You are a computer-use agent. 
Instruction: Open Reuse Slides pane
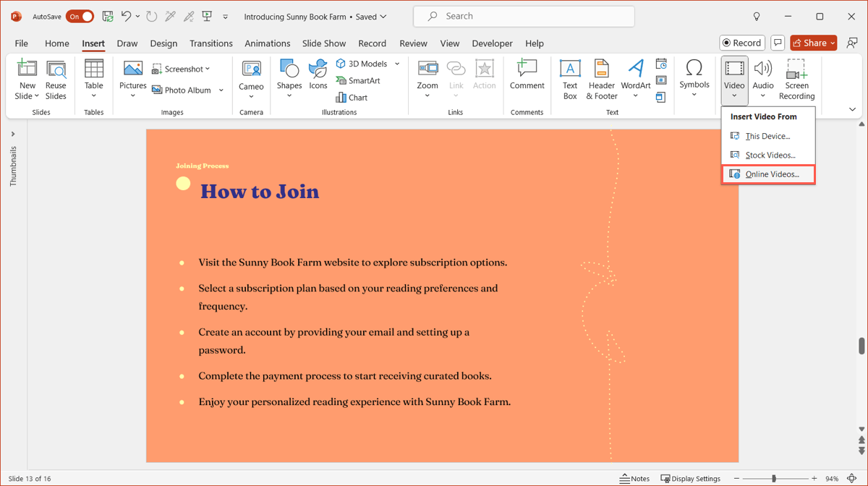click(x=56, y=80)
